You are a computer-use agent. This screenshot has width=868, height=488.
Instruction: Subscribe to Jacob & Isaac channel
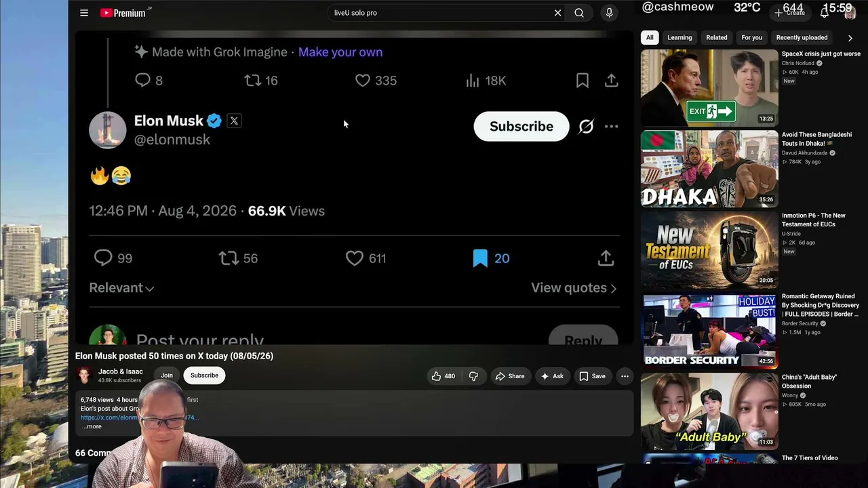tap(204, 375)
